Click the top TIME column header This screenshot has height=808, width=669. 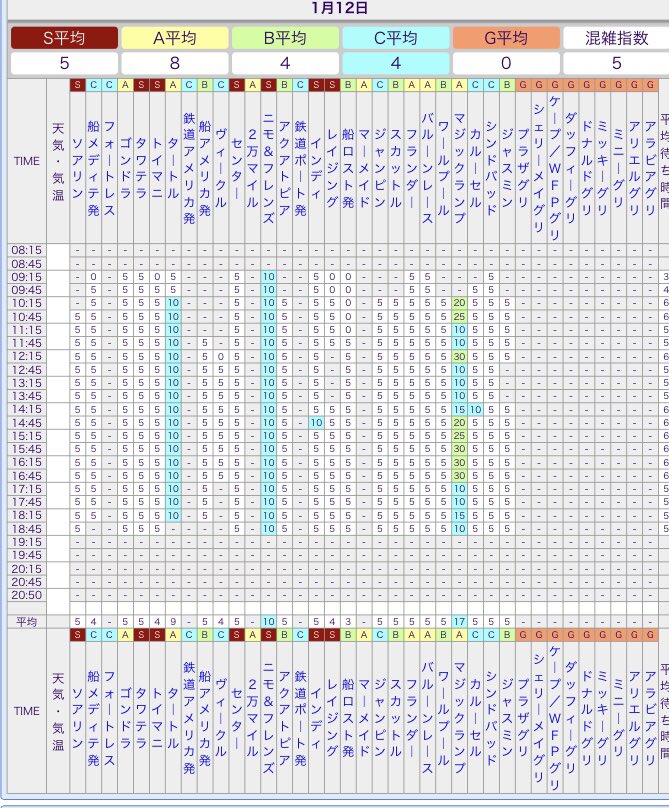point(27,161)
